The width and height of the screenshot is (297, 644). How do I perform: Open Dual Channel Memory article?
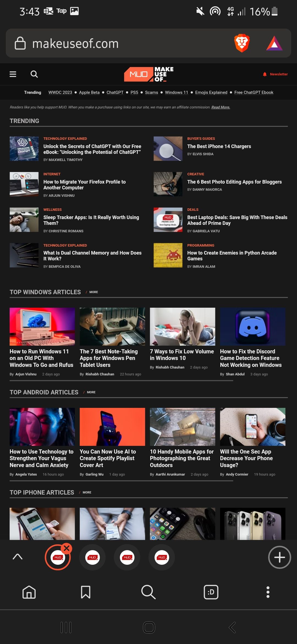[x=92, y=256]
